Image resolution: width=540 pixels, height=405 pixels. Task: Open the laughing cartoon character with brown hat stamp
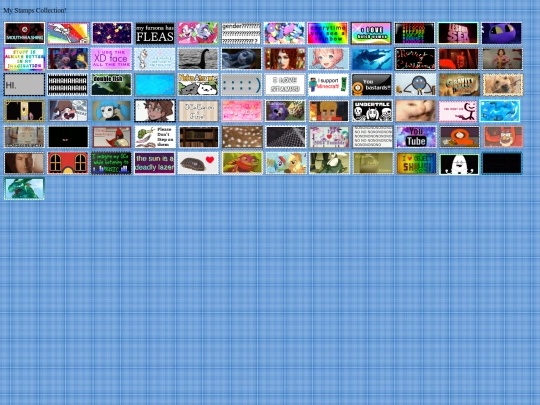[68, 111]
